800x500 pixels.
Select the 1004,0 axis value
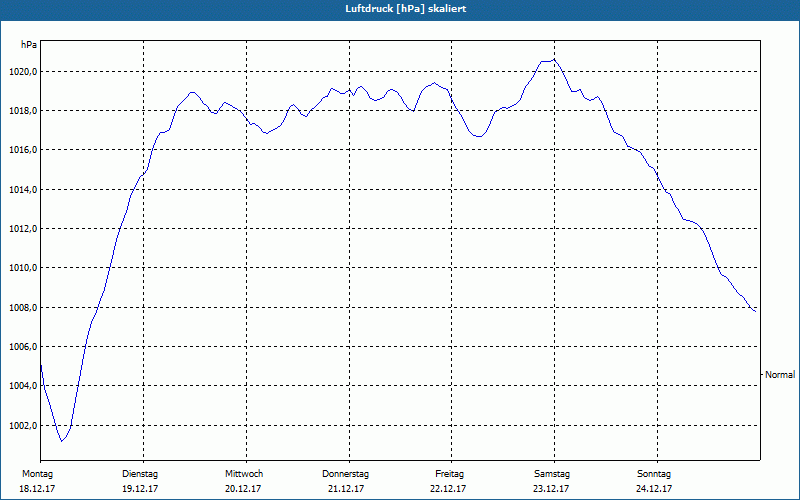pos(23,386)
